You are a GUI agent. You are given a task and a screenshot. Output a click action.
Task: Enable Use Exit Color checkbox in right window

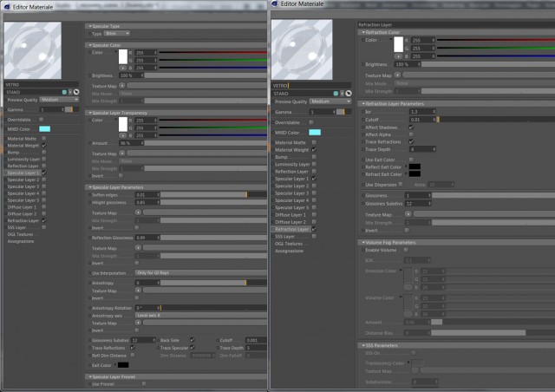[x=411, y=160]
